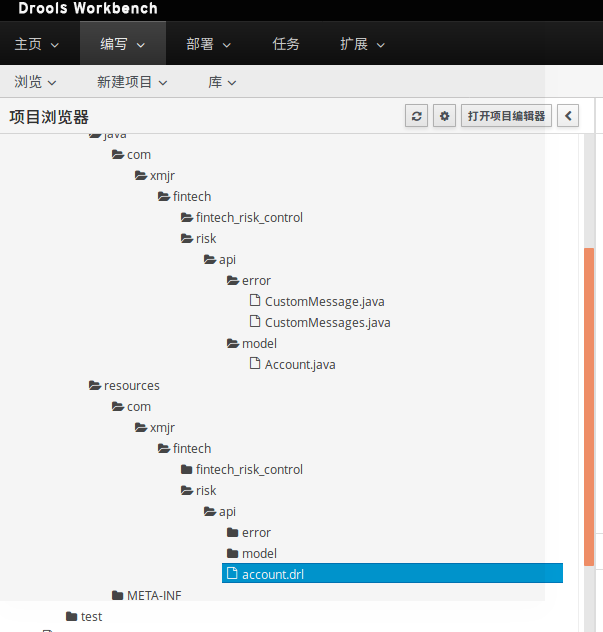603x632 pixels.
Task: Click 打开项目编辑器 button
Action: 506,116
